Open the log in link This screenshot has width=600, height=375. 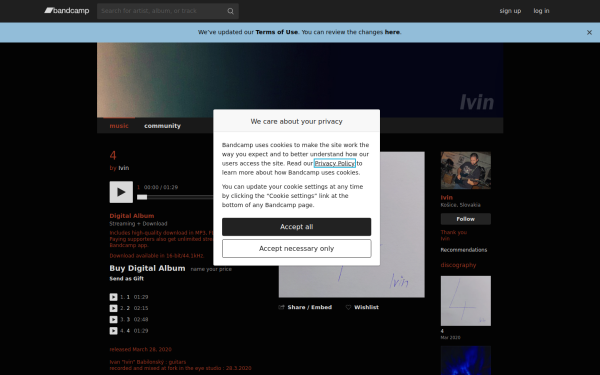(x=541, y=11)
